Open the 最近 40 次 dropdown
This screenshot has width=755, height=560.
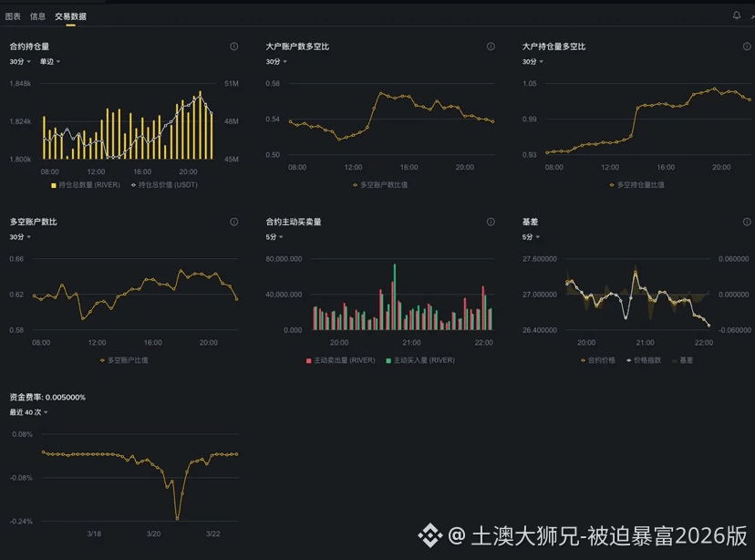[28, 412]
